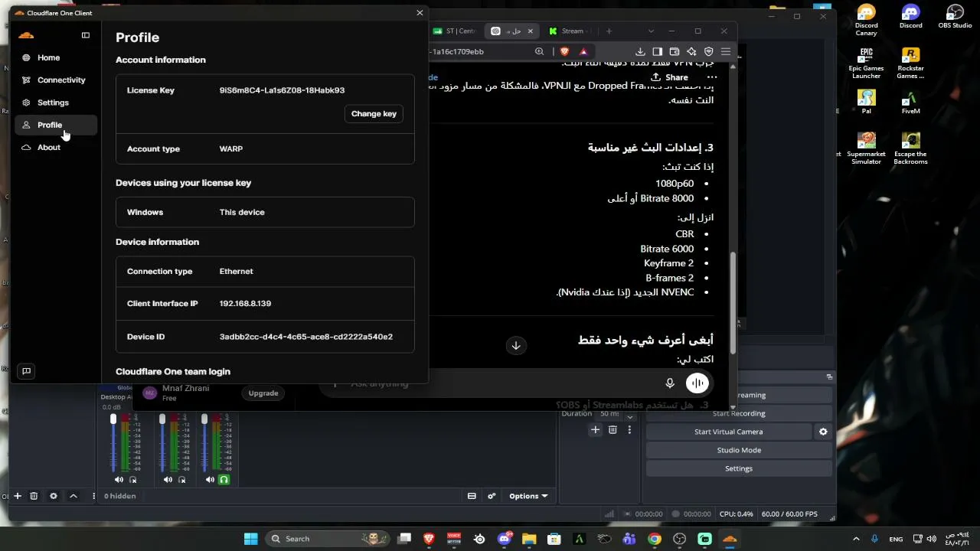Mute the middle OBS mixer channel
Viewport: 980px width, 551px height.
click(168, 480)
